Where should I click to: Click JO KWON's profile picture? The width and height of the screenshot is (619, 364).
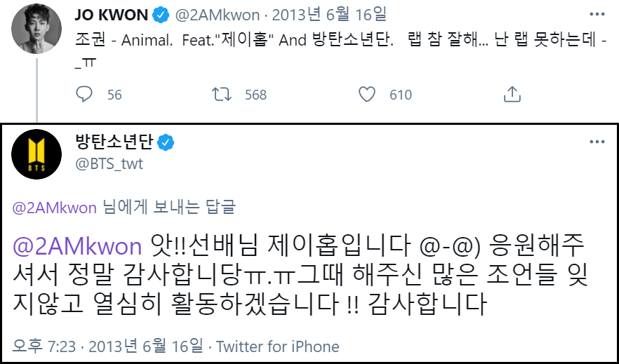point(36,29)
